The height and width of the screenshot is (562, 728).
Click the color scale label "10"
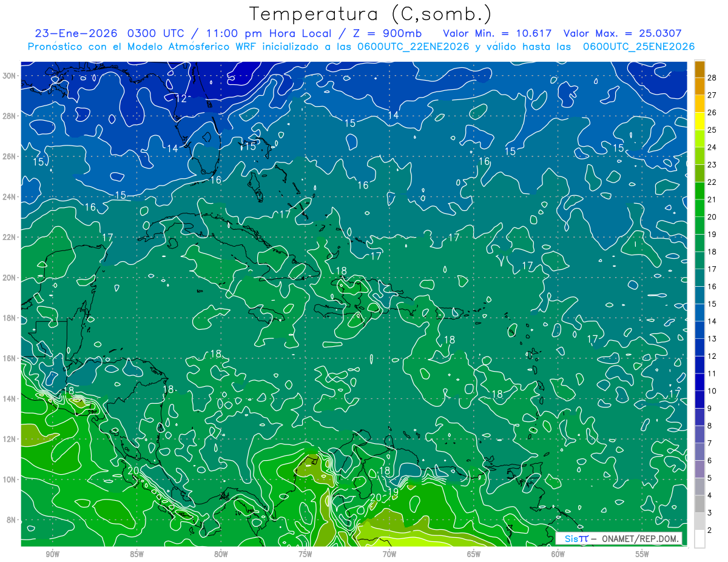(712, 391)
